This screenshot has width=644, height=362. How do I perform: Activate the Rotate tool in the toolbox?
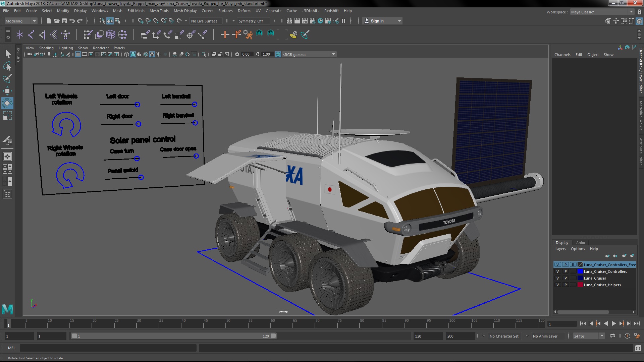point(7,103)
